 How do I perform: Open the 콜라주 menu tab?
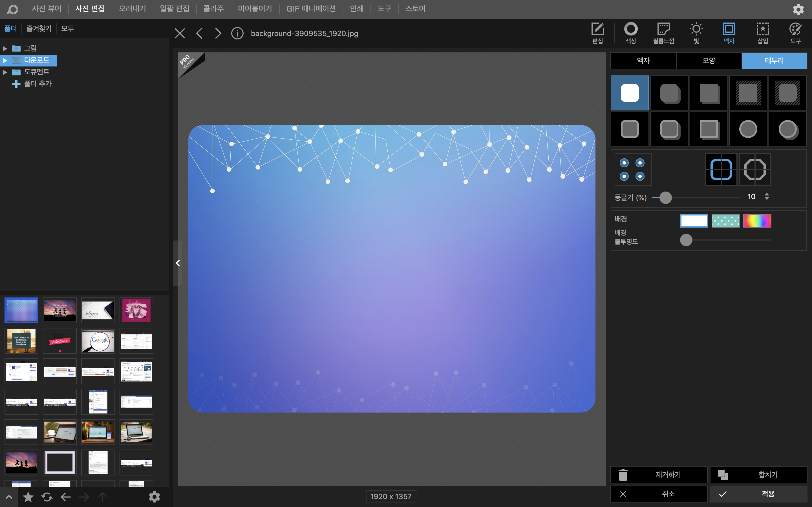coord(213,9)
